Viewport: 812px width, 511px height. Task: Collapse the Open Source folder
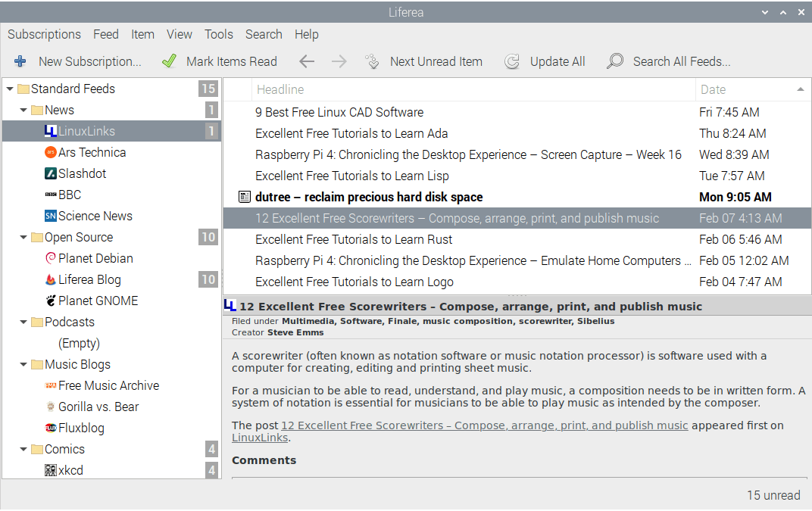pyautogui.click(x=23, y=238)
